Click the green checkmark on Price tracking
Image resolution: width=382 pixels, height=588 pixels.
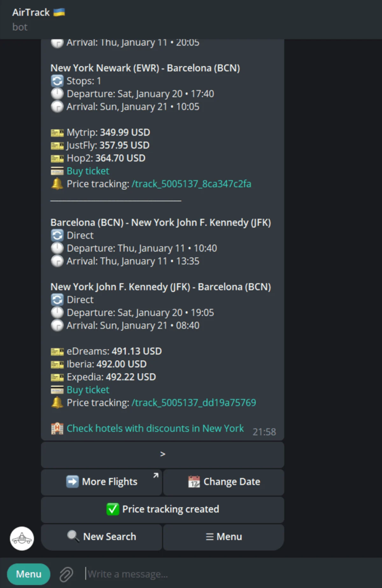coord(113,509)
